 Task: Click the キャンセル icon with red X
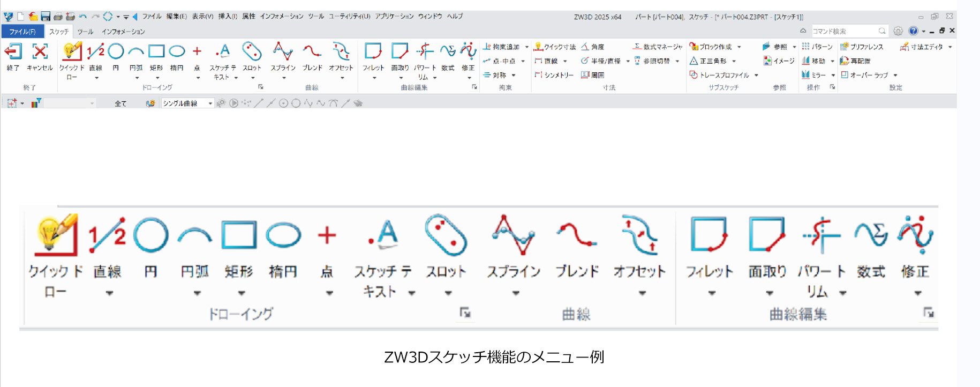(40, 52)
